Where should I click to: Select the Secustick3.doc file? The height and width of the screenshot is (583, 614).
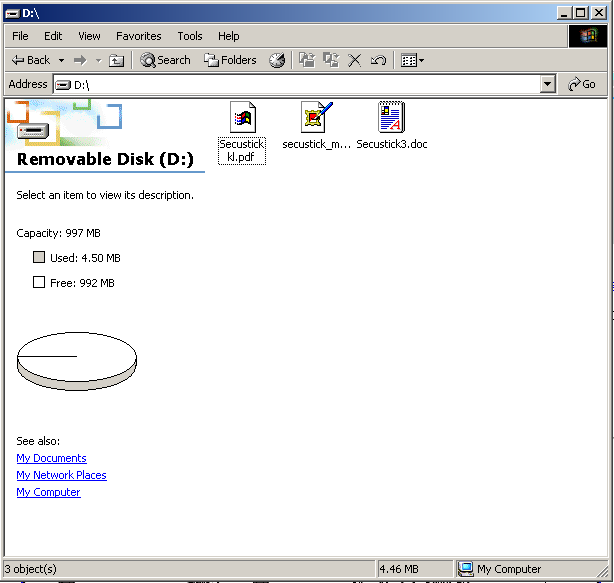[x=391, y=118]
